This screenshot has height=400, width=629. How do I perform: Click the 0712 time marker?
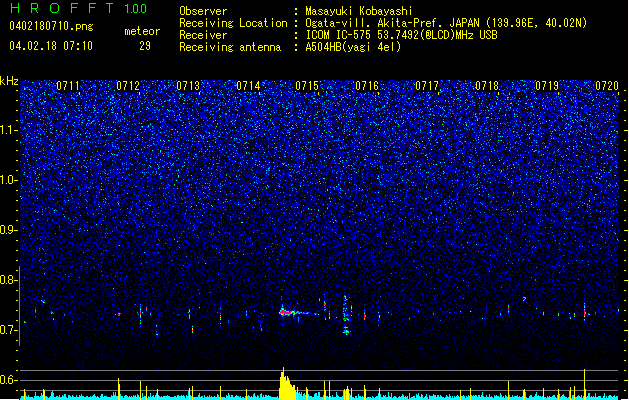128,86
